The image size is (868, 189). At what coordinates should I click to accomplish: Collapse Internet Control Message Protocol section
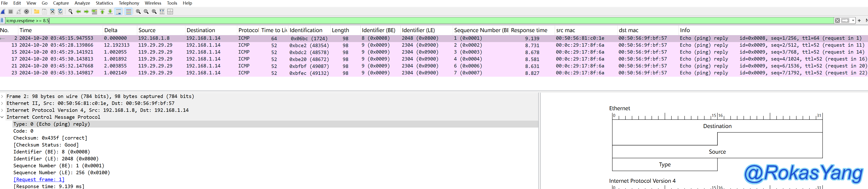(x=2, y=117)
